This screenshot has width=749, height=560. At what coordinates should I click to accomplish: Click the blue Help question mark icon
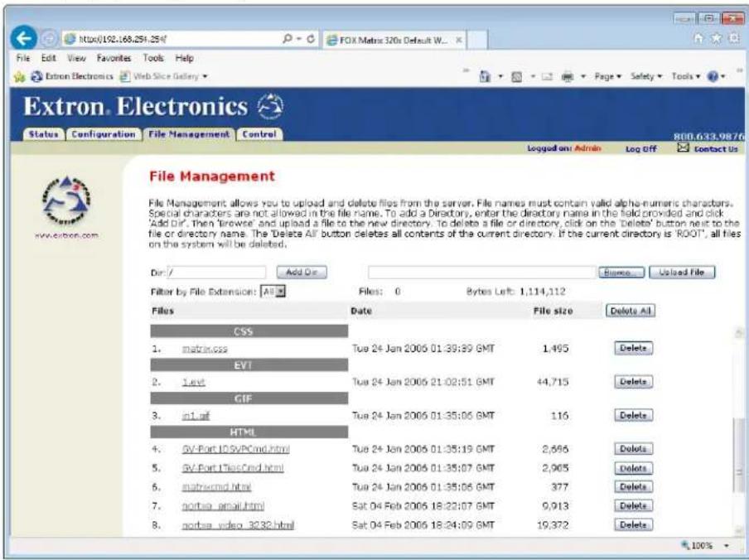tap(713, 76)
